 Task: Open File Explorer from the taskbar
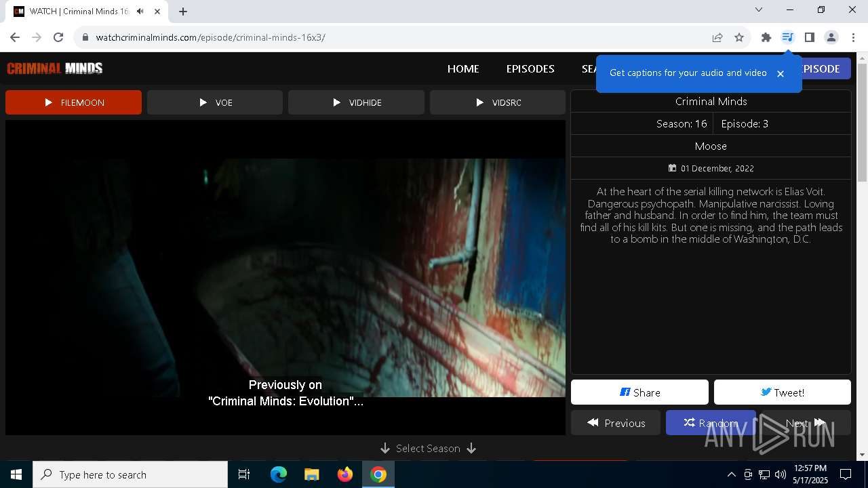[x=311, y=474]
